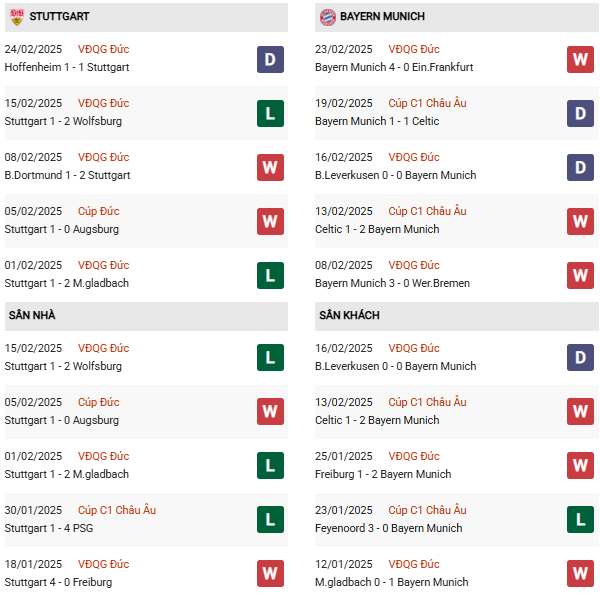Click the L badge for Feyenoord 3 - 0 Bayern Munich
This screenshot has height=594, width=600.
click(580, 520)
